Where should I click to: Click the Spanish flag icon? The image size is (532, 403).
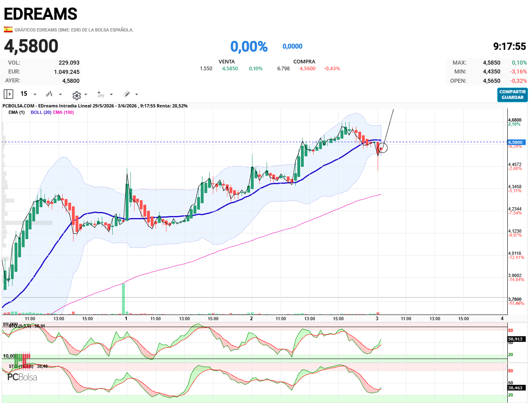(x=8, y=29)
